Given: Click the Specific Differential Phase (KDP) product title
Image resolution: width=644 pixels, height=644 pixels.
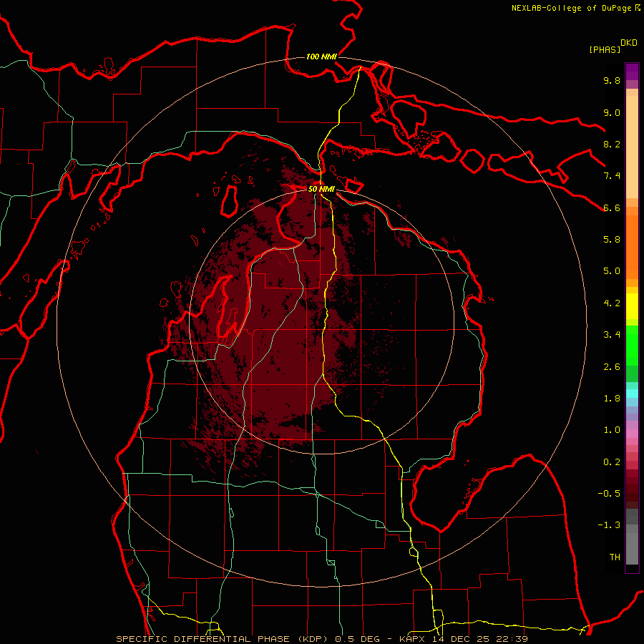Looking at the screenshot, I should (x=223, y=639).
